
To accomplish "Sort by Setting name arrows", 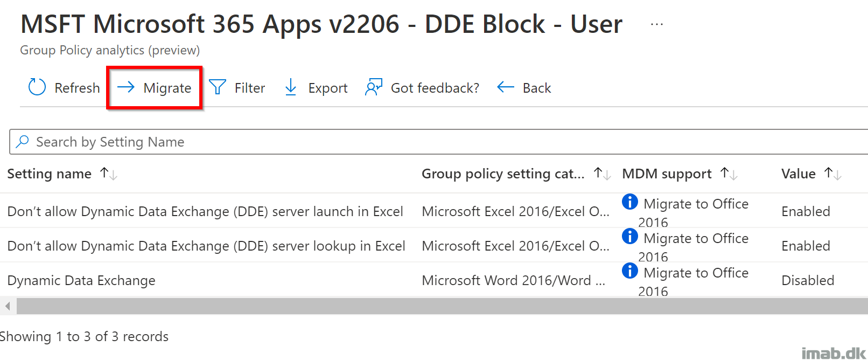I will coord(109,174).
